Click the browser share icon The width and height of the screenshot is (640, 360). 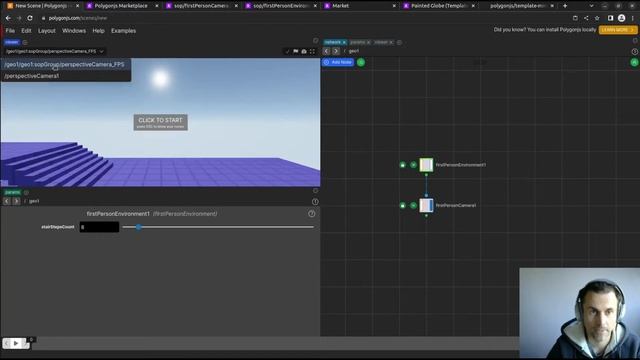click(x=586, y=18)
